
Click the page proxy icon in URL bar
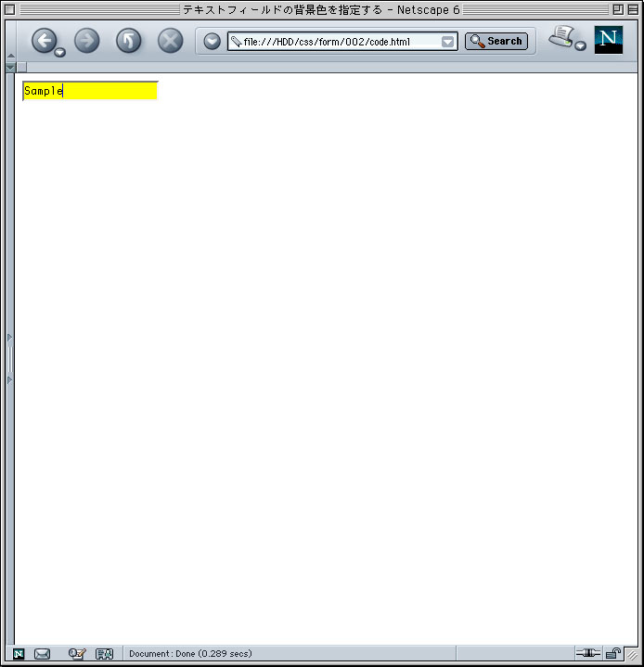236,41
